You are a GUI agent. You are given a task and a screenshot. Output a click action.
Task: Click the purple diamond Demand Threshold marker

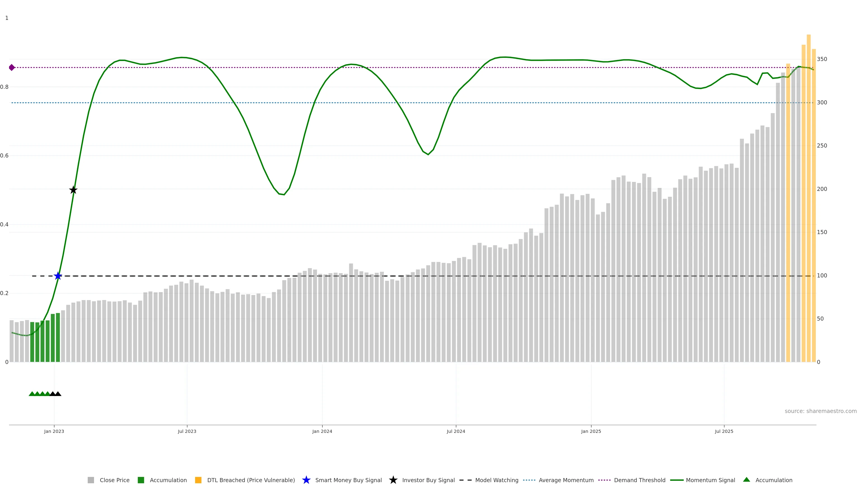click(x=12, y=67)
